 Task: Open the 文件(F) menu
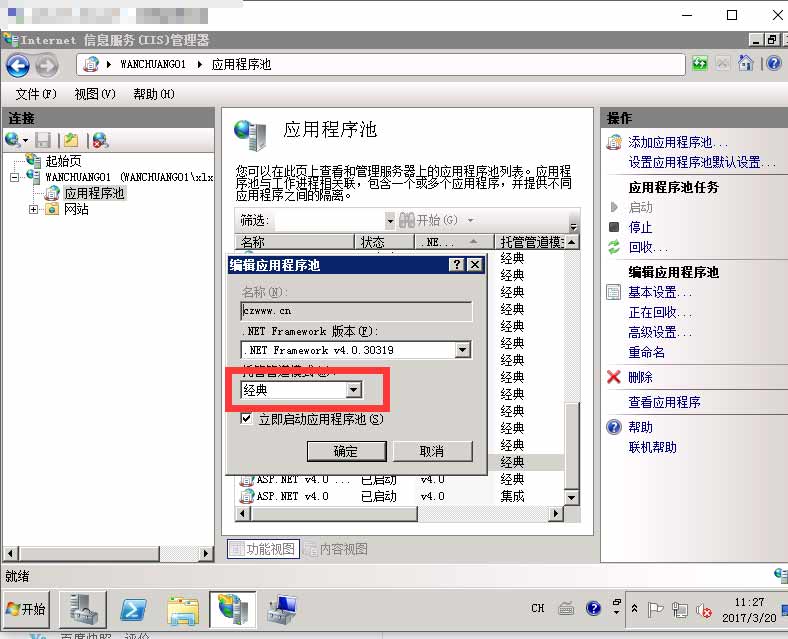point(36,94)
